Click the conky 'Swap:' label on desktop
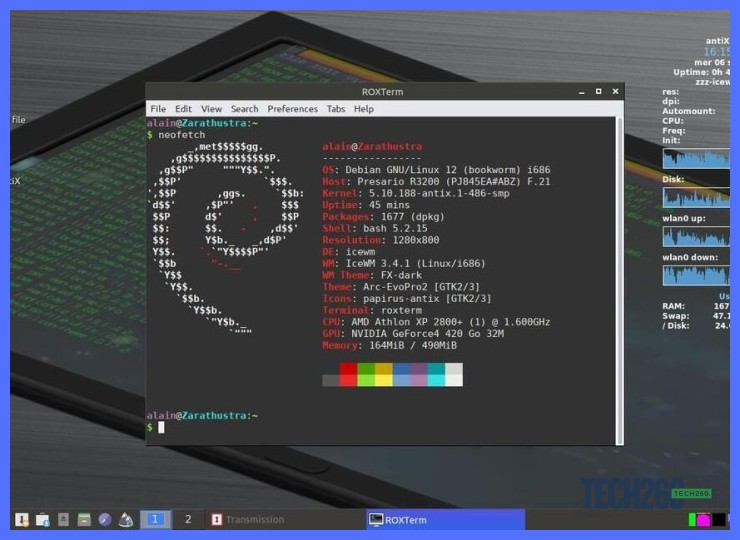This screenshot has width=740, height=540. click(x=675, y=316)
